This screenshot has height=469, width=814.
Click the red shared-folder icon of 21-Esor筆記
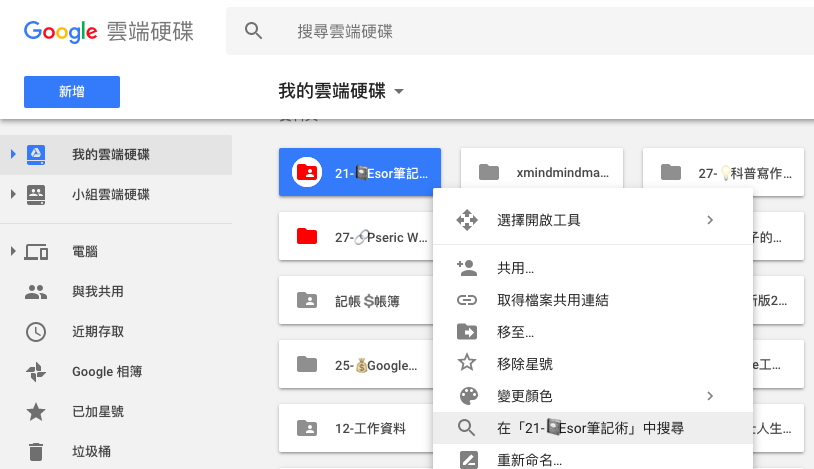click(307, 172)
